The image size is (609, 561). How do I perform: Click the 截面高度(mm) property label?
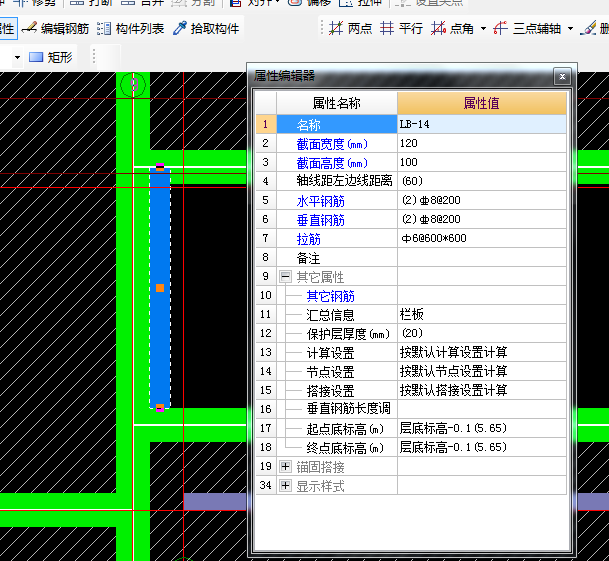pos(332,163)
